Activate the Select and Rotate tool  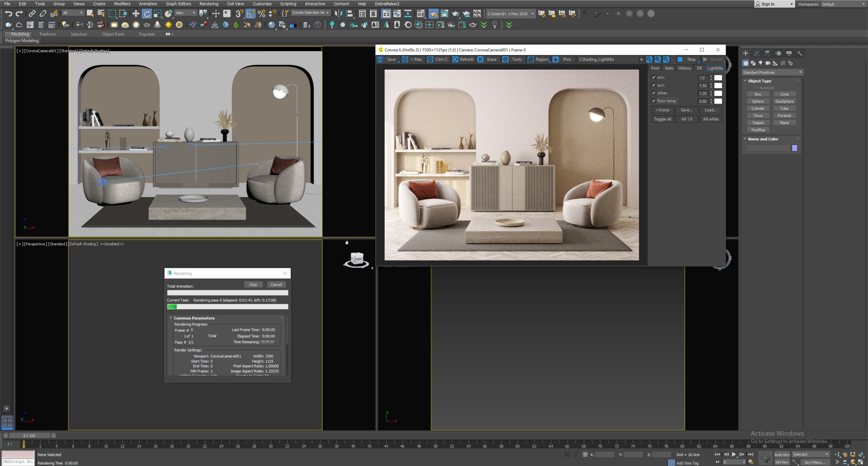click(147, 14)
